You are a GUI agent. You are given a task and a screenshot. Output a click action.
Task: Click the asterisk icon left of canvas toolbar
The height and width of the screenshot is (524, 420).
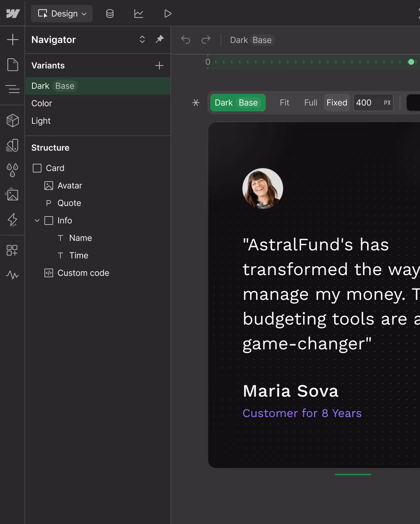(x=196, y=103)
